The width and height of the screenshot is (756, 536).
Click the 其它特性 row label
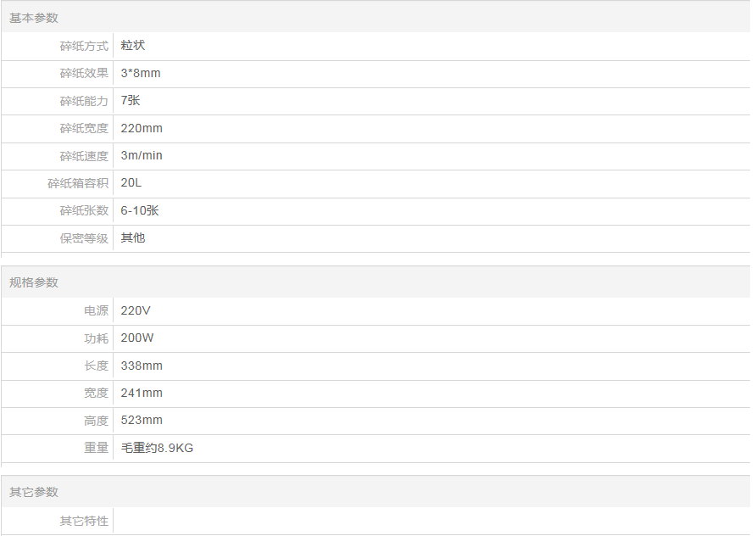tap(84, 521)
